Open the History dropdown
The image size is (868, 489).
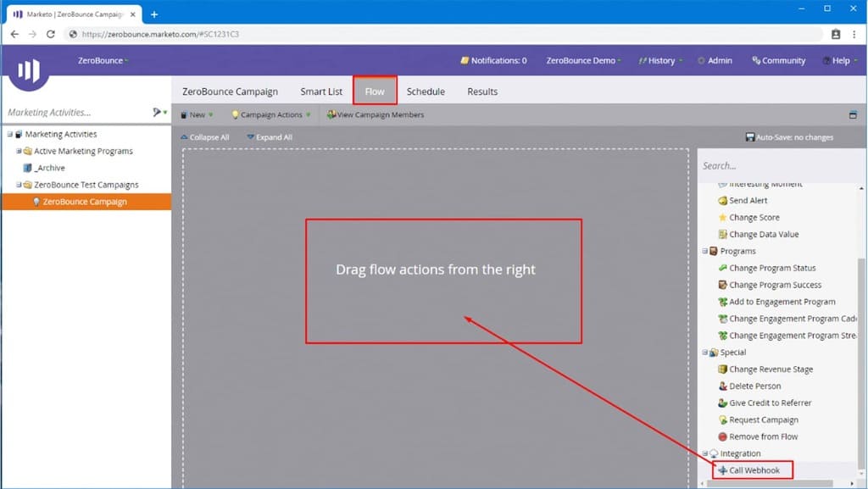coord(660,61)
